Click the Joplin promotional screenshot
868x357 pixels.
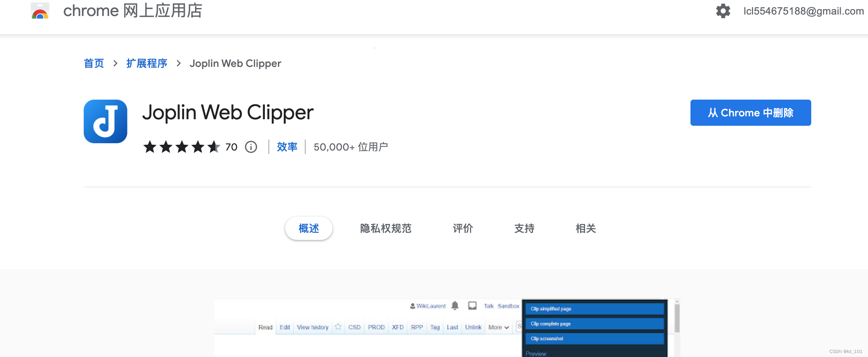coord(447,327)
